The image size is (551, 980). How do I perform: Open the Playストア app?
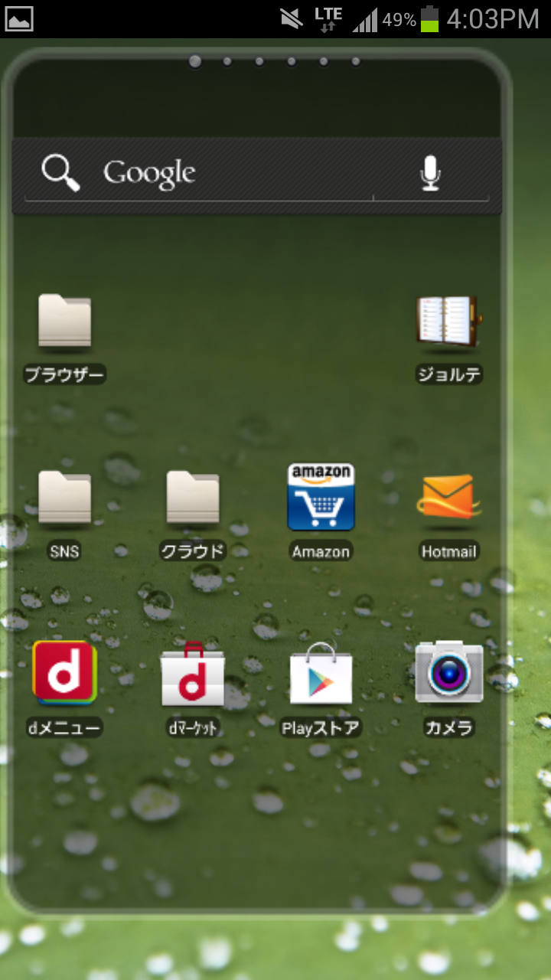[321, 688]
